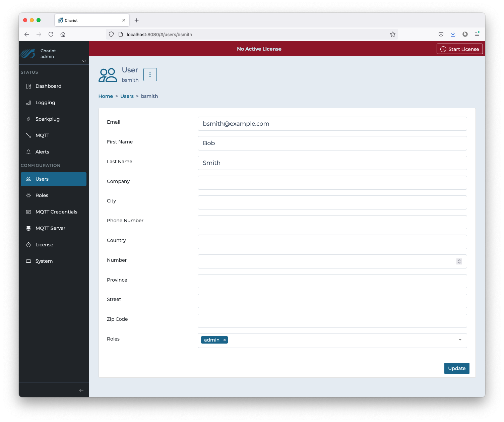Open System settings in sidebar

click(54, 261)
